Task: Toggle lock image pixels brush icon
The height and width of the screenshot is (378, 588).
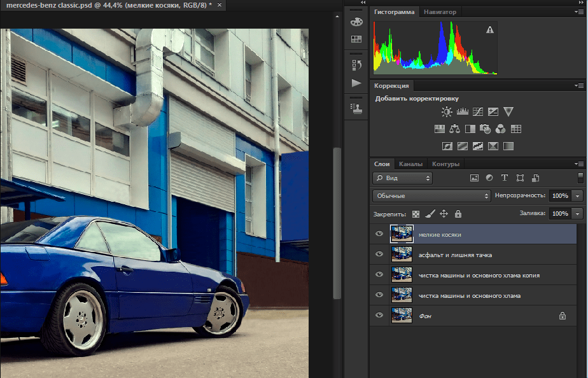Action: (x=430, y=214)
